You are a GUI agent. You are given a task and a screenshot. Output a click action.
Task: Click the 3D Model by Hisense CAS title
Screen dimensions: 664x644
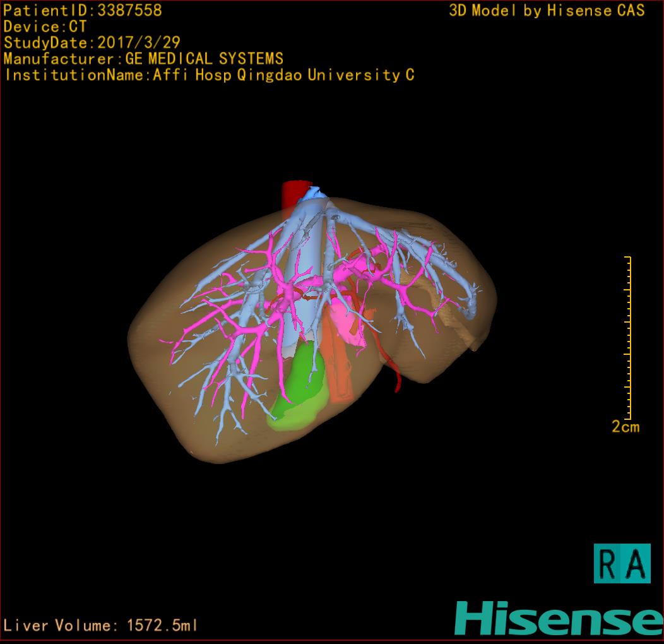pos(547,10)
